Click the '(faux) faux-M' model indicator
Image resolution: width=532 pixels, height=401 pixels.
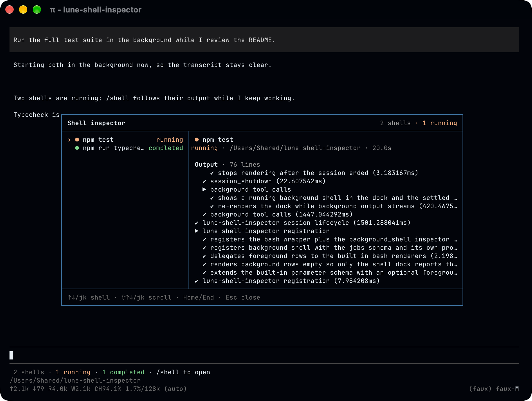tap(494, 389)
